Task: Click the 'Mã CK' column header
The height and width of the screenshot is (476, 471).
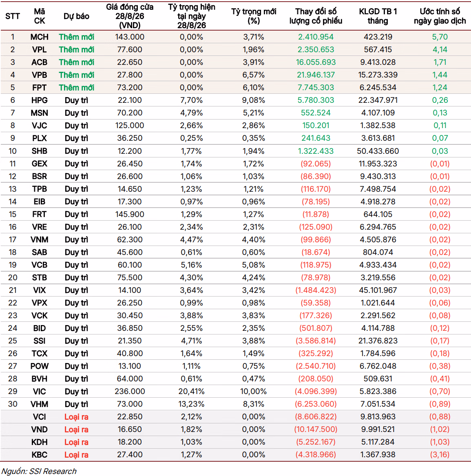Action: [40, 16]
